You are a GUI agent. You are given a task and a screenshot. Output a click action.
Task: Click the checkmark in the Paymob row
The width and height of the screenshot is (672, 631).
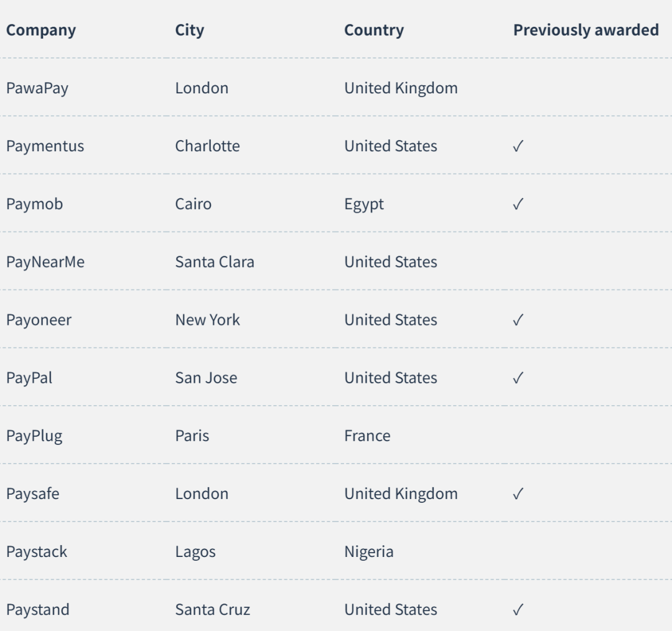pyautogui.click(x=518, y=204)
